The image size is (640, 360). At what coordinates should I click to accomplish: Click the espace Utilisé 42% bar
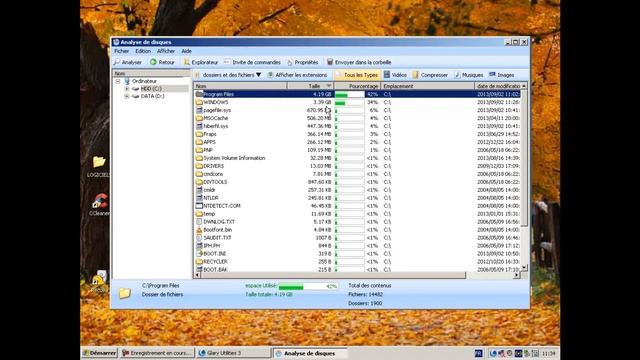309,287
